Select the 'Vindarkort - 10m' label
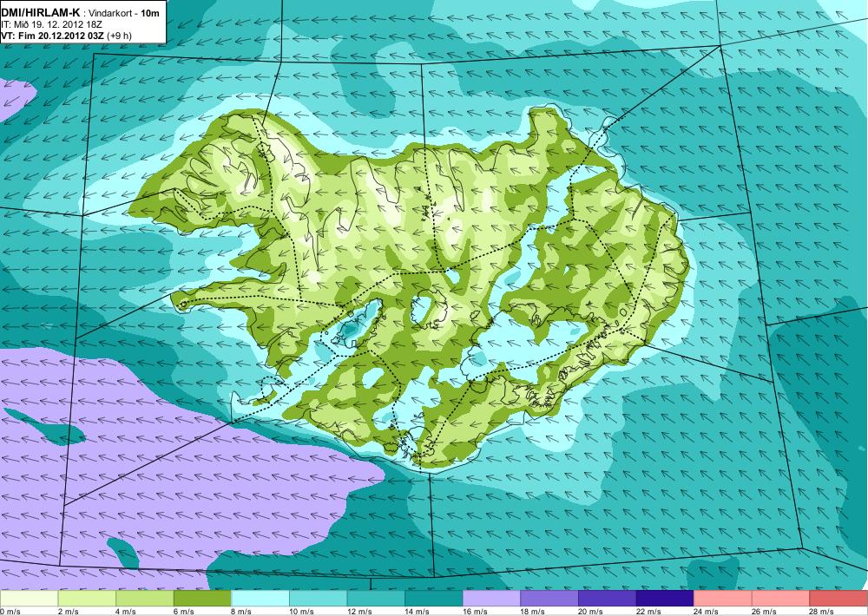The width and height of the screenshot is (868, 616). 124,13
